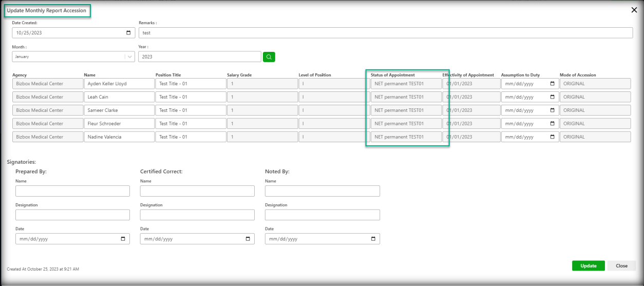This screenshot has width=644, height=286.
Task: Open Assumption to Duty calendar for Fleur Schroeder
Action: click(553, 124)
